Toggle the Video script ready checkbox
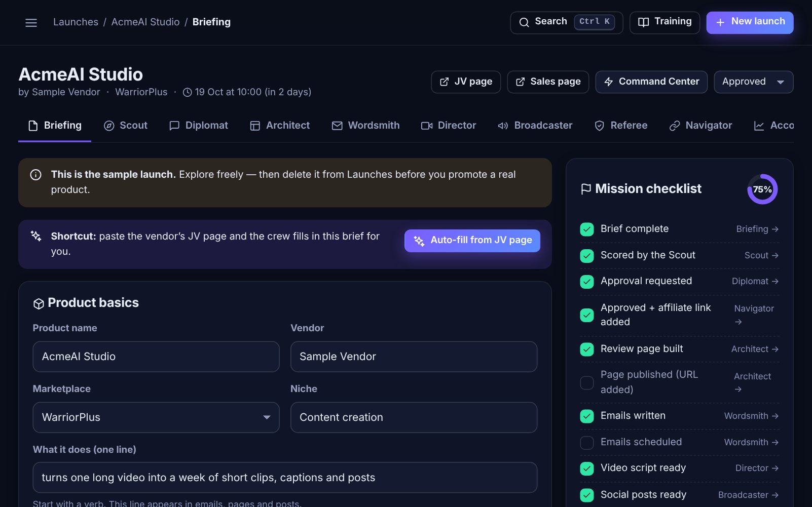This screenshot has height=507, width=812. [x=587, y=469]
